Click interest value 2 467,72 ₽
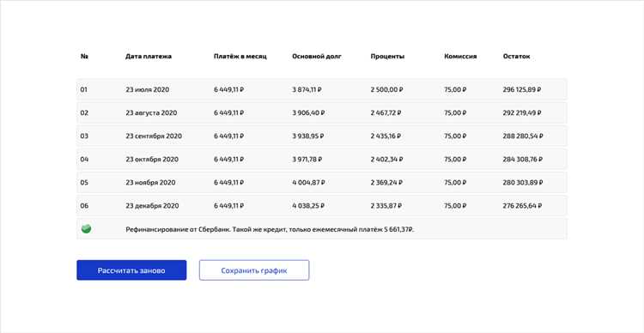The image size is (644, 333). point(386,112)
